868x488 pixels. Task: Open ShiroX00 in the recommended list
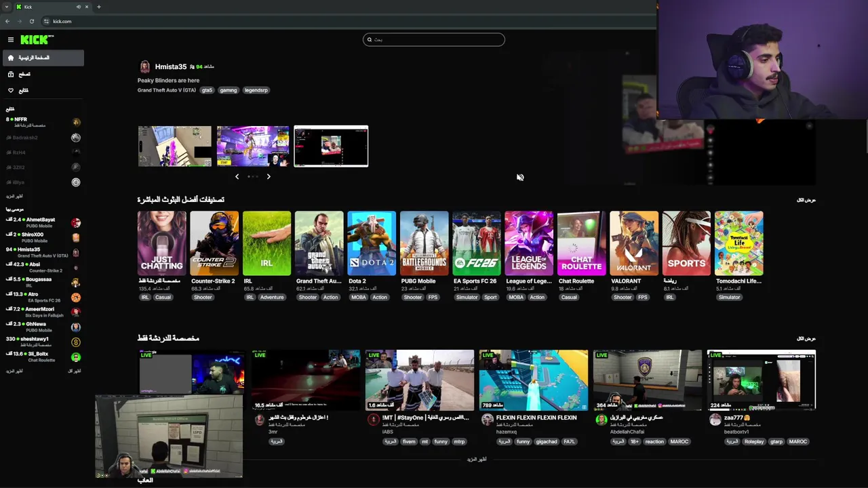pyautogui.click(x=43, y=237)
